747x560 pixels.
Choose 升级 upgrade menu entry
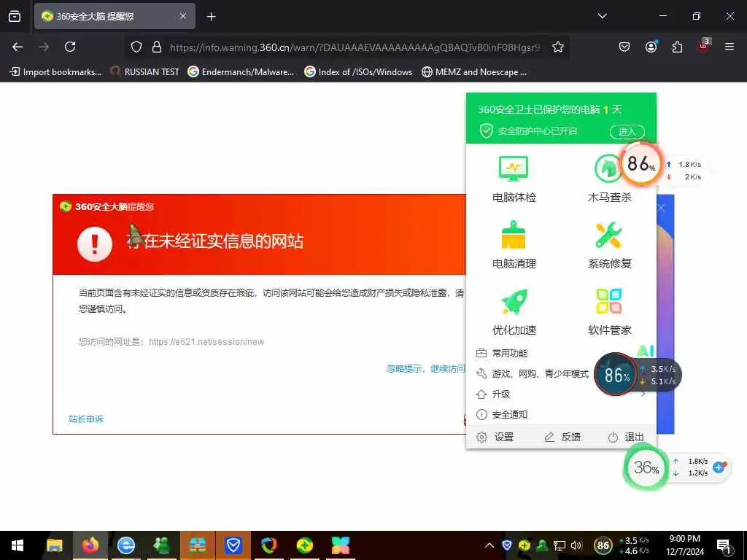[x=493, y=394]
